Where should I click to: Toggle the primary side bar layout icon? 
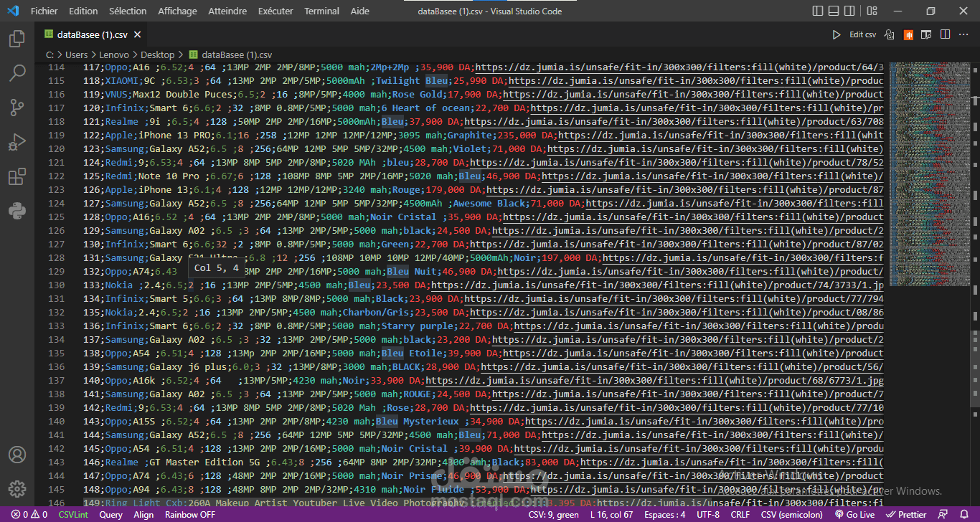pyautogui.click(x=819, y=11)
